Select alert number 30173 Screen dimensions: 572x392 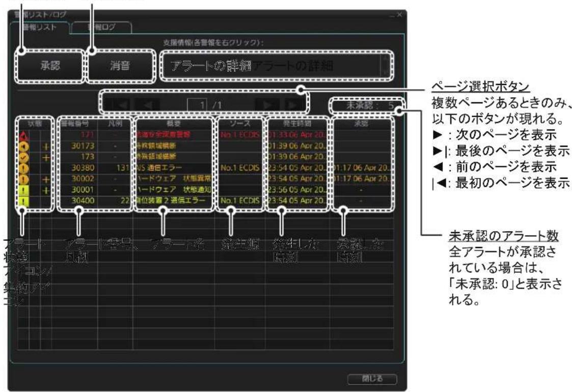pyautogui.click(x=83, y=146)
